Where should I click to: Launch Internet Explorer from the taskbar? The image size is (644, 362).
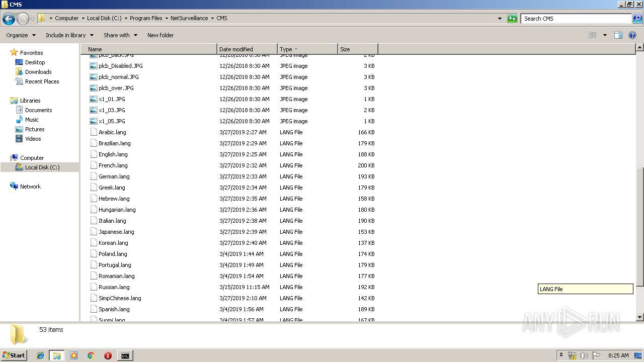pyautogui.click(x=40, y=355)
